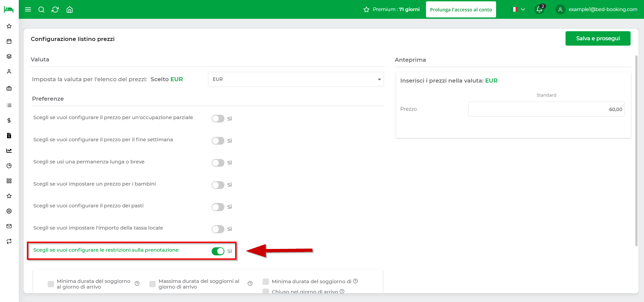Go to home via house icon
Screen dimensions: 644x302
(x=69, y=9)
